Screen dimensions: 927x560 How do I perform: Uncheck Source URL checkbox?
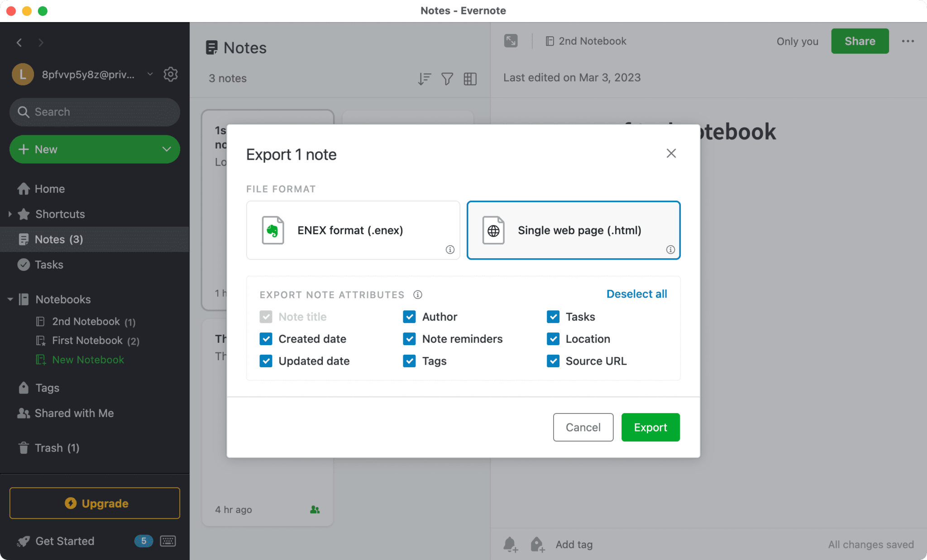(553, 361)
